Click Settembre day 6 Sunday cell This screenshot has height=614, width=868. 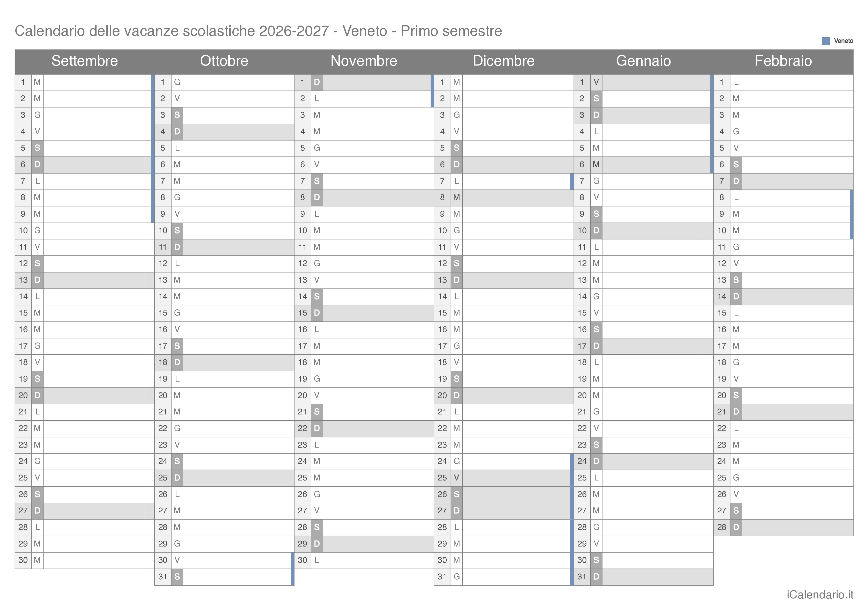pyautogui.click(x=37, y=165)
